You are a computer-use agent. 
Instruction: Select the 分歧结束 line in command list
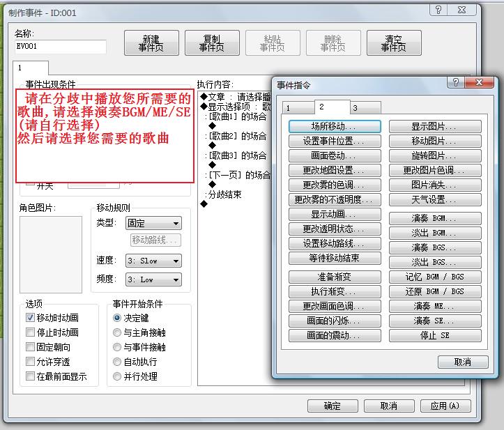(x=223, y=194)
